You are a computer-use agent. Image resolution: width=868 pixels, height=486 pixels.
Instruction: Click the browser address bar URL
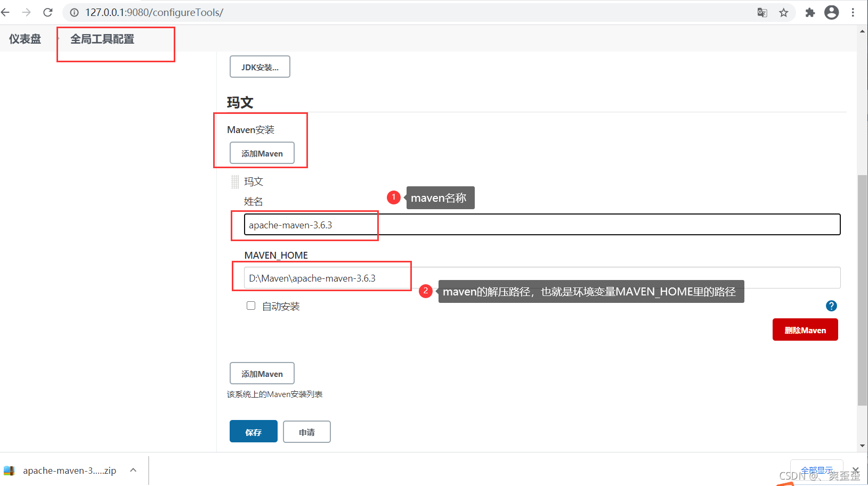(154, 12)
